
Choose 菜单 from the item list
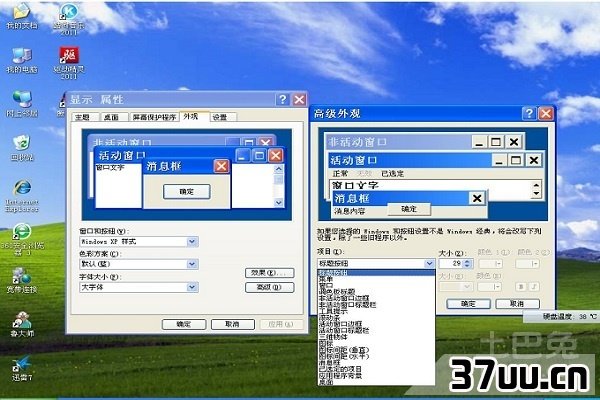click(x=377, y=279)
